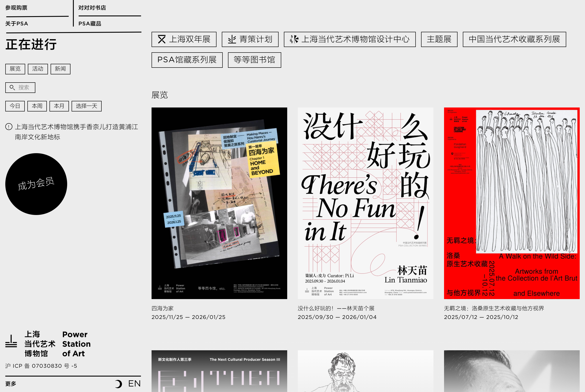Viewport: 585px width, 392px height.
Task: Filter listings by 活动
Action: click(x=38, y=69)
